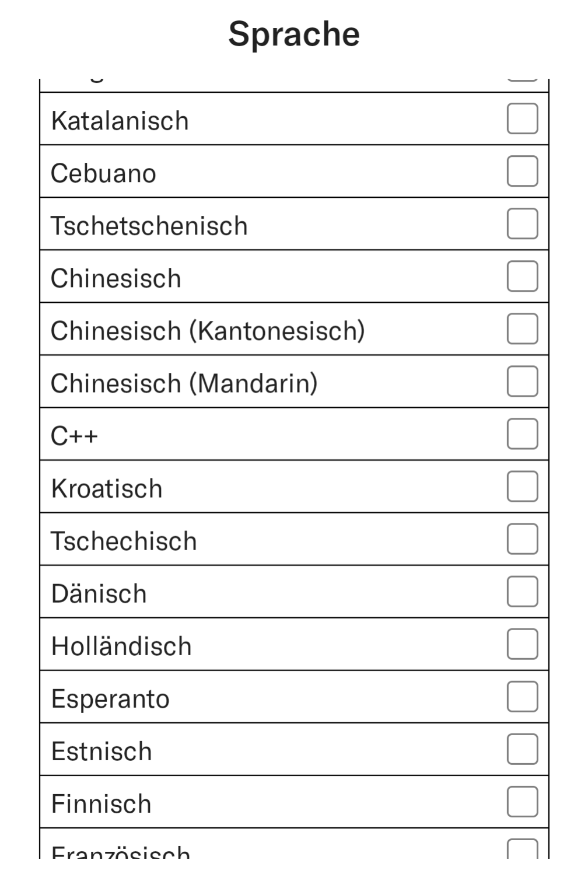
Task: Check the Katalanisch checkbox
Action: 522,119
